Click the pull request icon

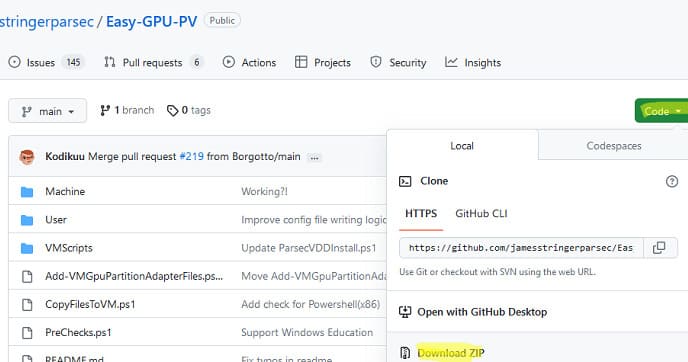point(110,62)
